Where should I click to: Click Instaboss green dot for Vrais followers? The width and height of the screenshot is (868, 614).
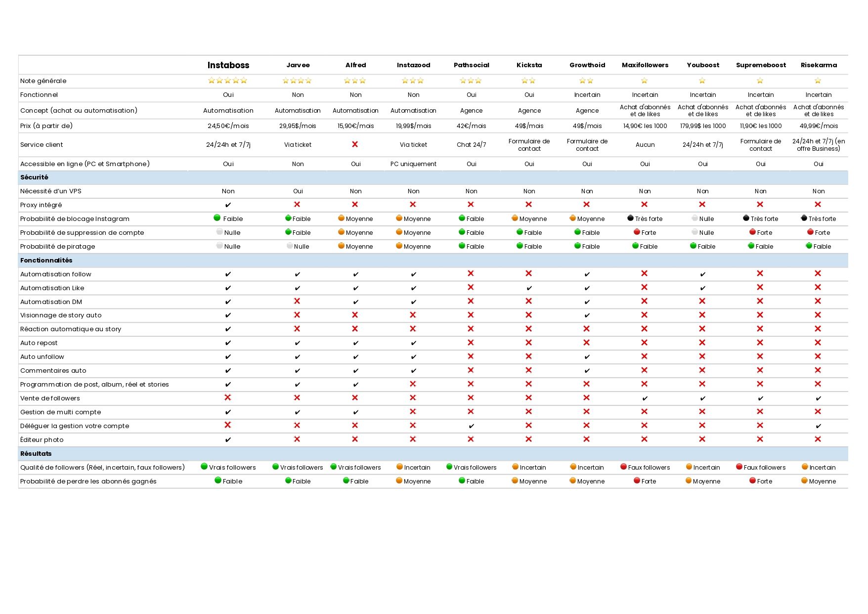tap(204, 467)
